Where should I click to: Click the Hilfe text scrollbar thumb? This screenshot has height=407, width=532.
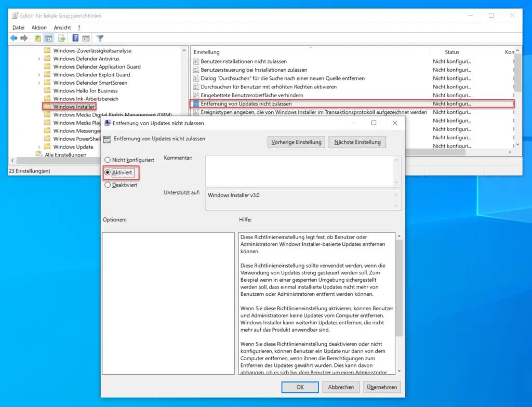(399, 288)
